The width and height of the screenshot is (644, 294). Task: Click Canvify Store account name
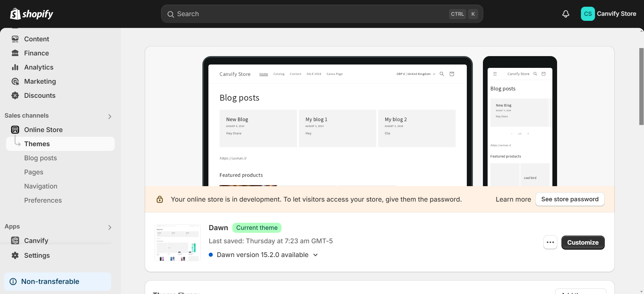click(616, 14)
